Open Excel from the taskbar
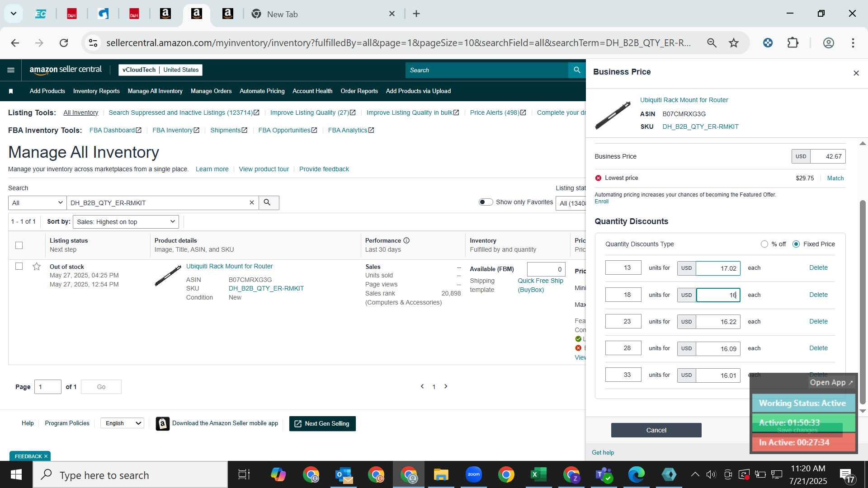 [538, 474]
